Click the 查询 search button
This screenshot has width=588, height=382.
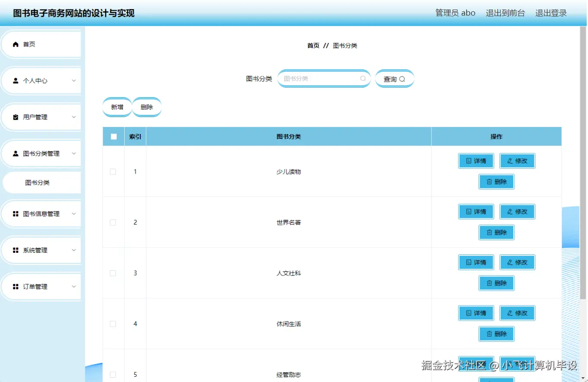395,79
